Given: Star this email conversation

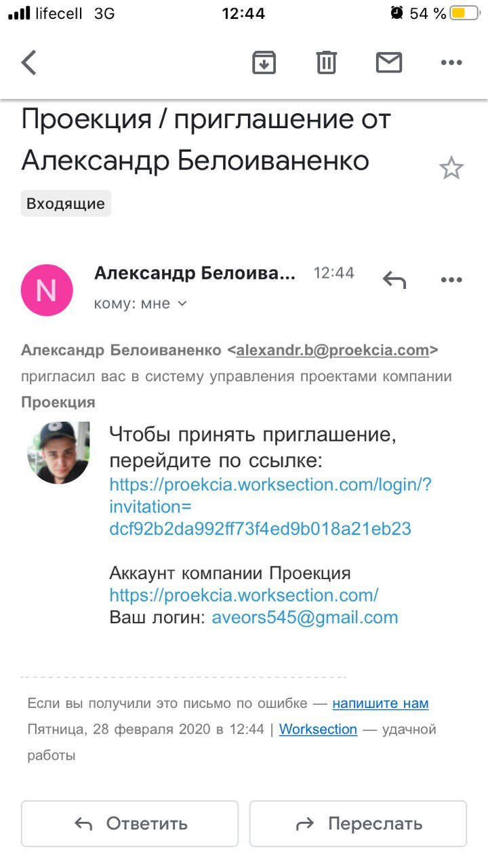Looking at the screenshot, I should tap(451, 167).
